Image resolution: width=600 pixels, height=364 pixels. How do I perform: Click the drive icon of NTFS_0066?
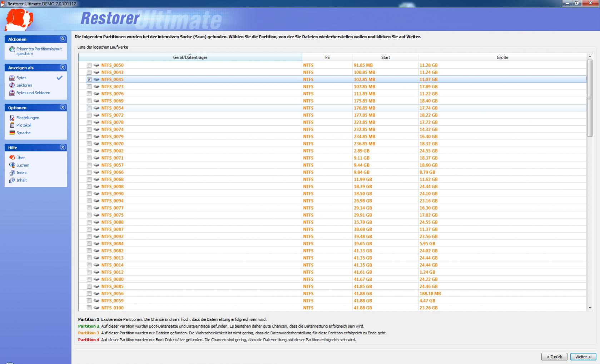click(96, 172)
